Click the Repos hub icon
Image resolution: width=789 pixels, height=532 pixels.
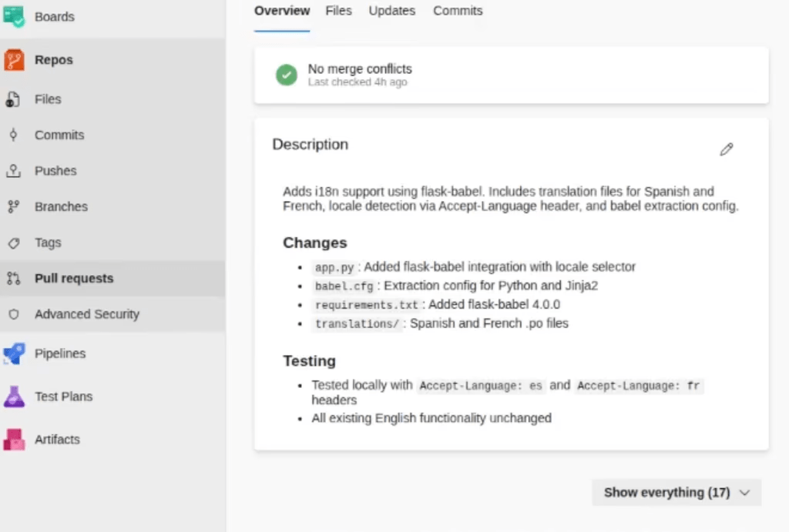coord(14,60)
